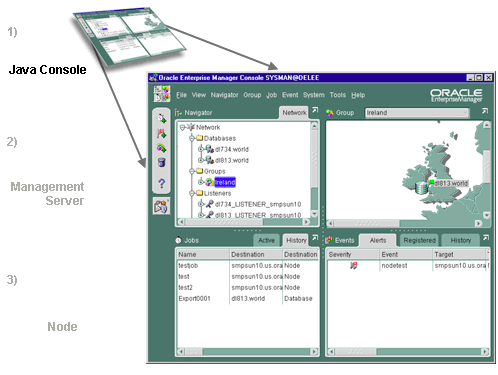The width and height of the screenshot is (498, 375).
Task: Click the Severity column header
Action: [353, 254]
